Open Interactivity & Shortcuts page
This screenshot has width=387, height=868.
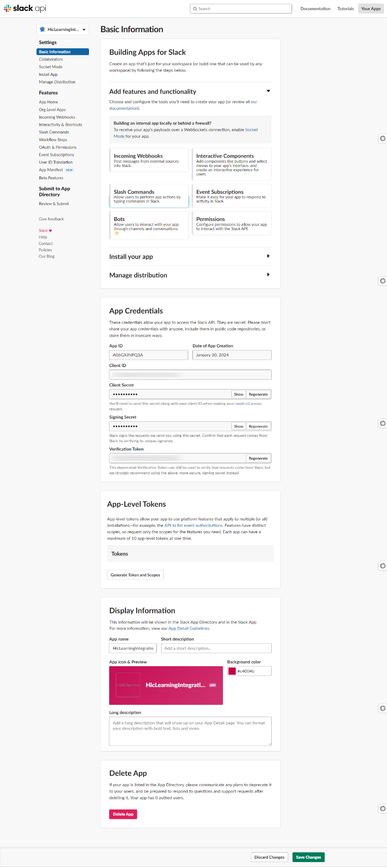pos(61,125)
